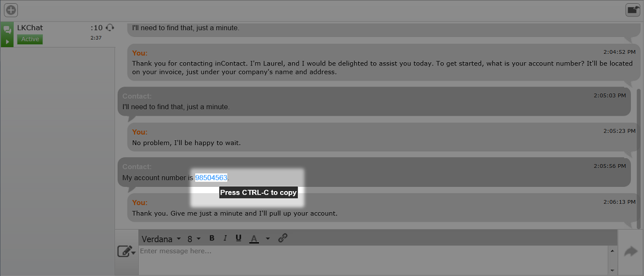Expand the small play arrow under chat icon
Image resolution: width=644 pixels, height=276 pixels.
[7, 41]
